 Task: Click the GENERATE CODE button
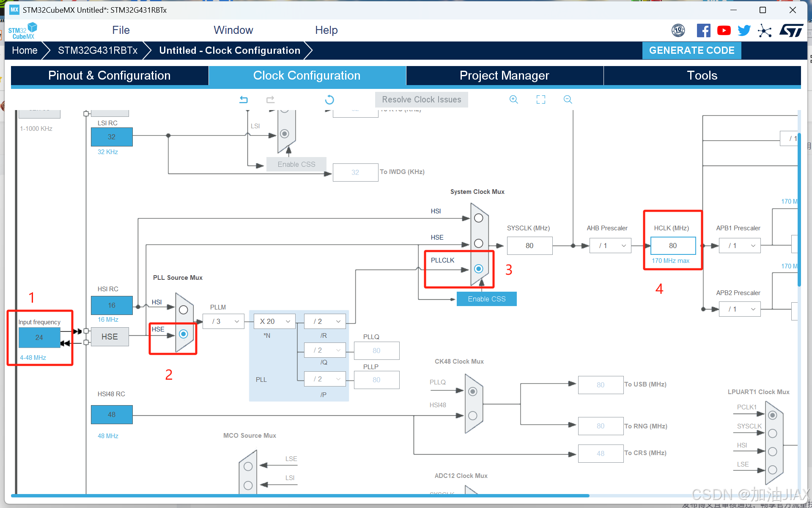692,50
